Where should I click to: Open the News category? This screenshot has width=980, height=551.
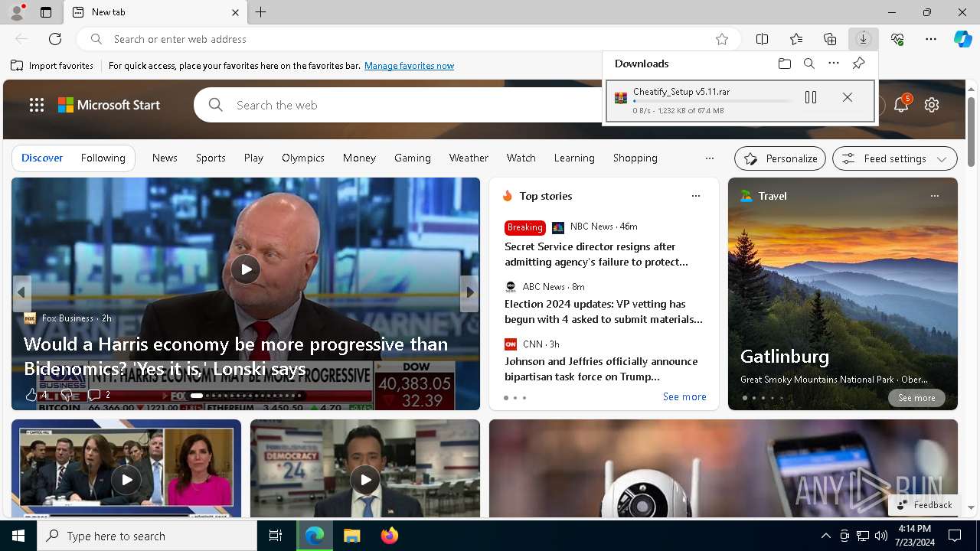[165, 158]
